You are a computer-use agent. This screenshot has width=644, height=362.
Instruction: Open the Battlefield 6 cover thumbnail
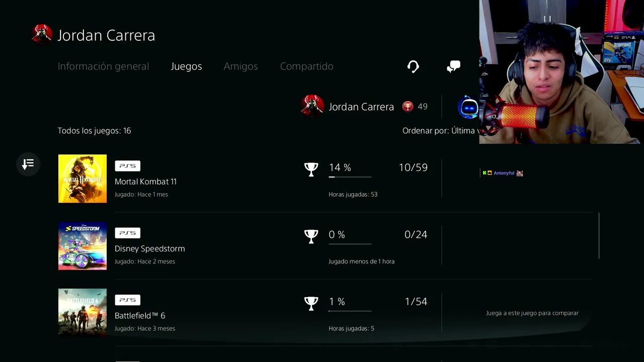coord(83,312)
